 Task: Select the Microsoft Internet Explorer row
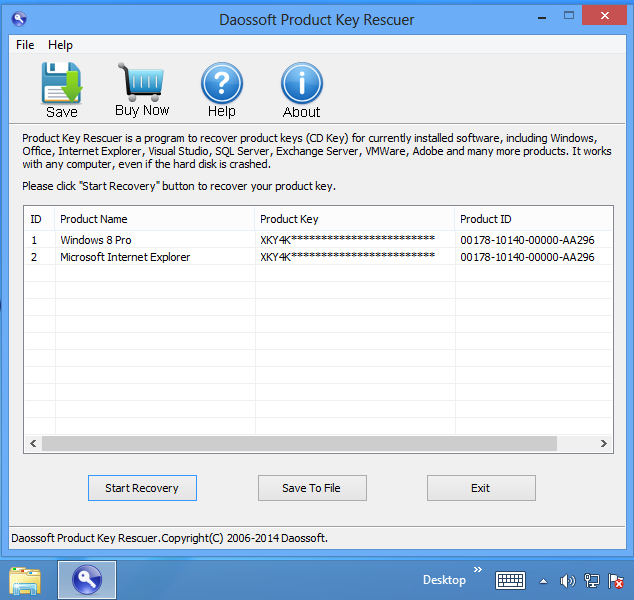coord(318,257)
